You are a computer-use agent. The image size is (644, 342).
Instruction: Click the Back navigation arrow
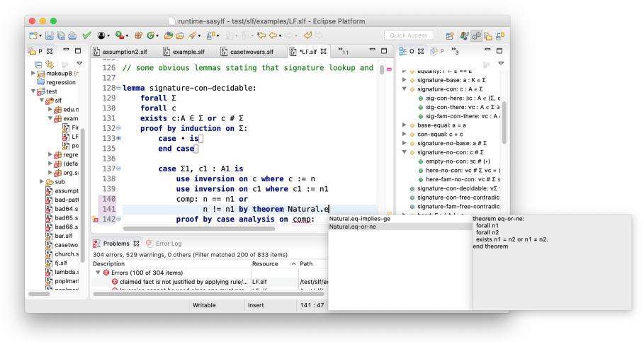point(273,35)
